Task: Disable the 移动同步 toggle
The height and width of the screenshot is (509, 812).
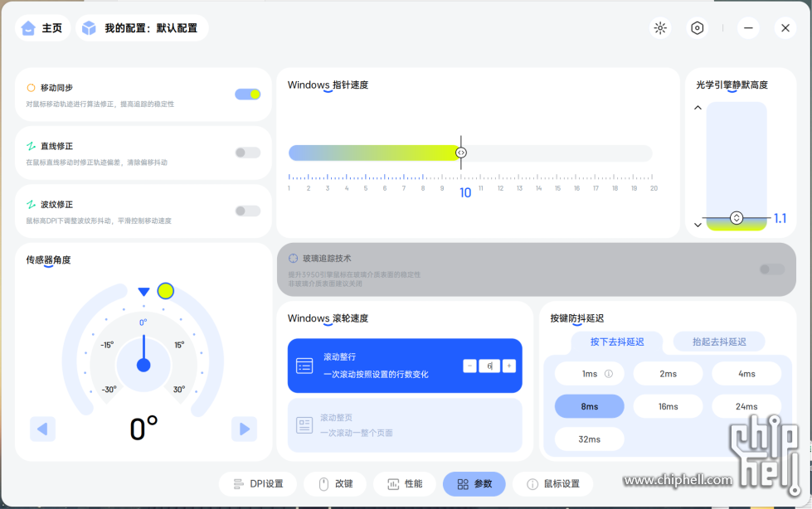Action: (x=247, y=95)
